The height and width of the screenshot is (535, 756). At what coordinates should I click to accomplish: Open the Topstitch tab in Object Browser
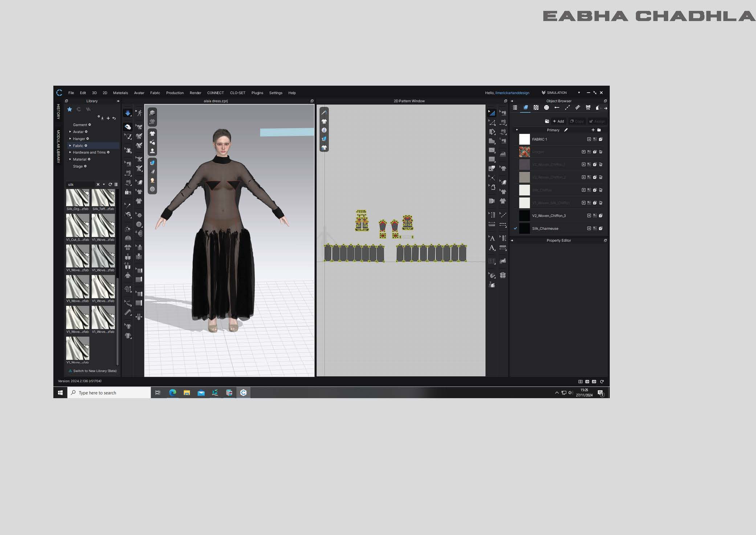click(567, 108)
